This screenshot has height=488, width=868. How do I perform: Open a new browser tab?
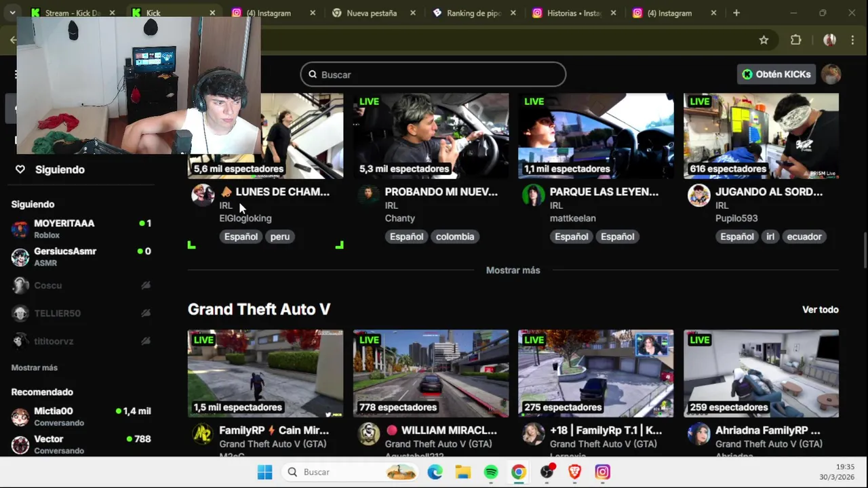click(x=736, y=13)
